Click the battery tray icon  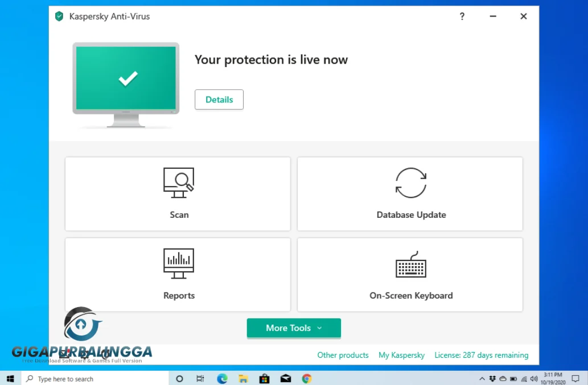(x=513, y=379)
